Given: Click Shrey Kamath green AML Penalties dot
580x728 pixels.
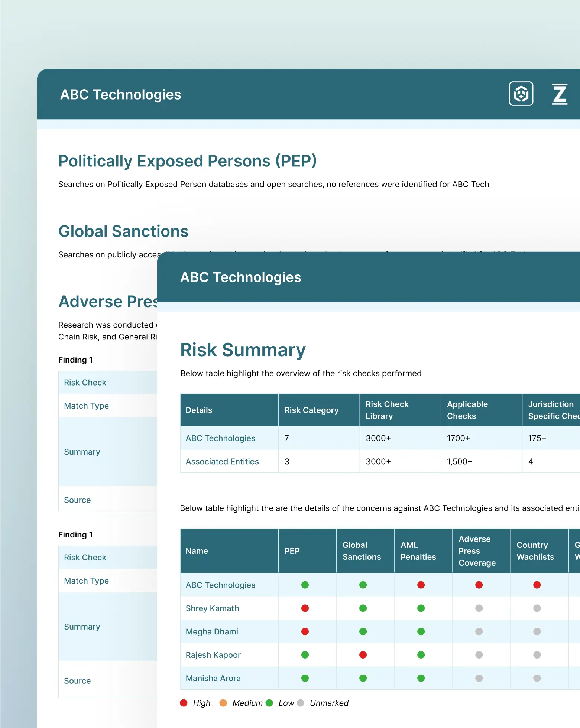Looking at the screenshot, I should (421, 608).
